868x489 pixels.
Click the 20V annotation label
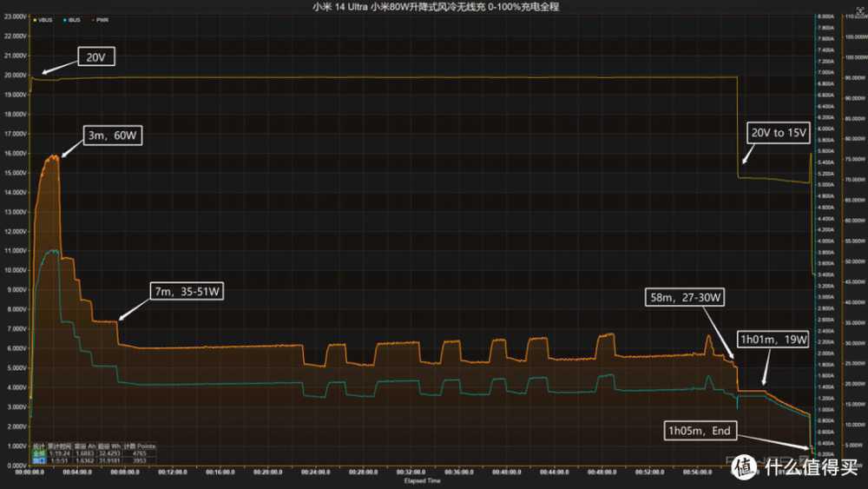click(95, 58)
